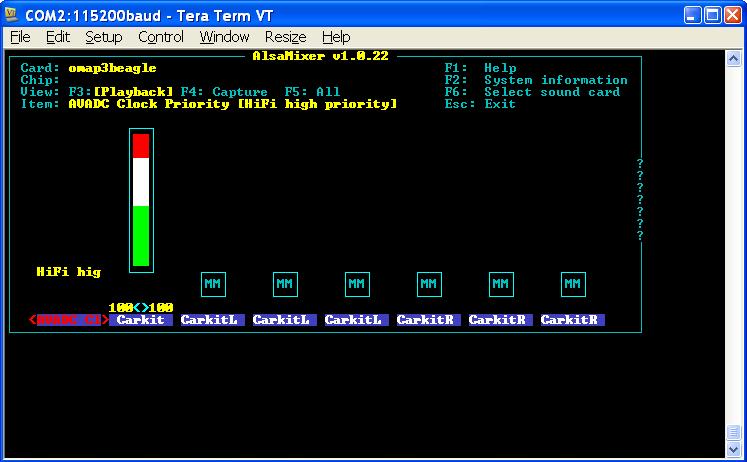Click the F5 All view label
The image size is (747, 462).
point(312,91)
